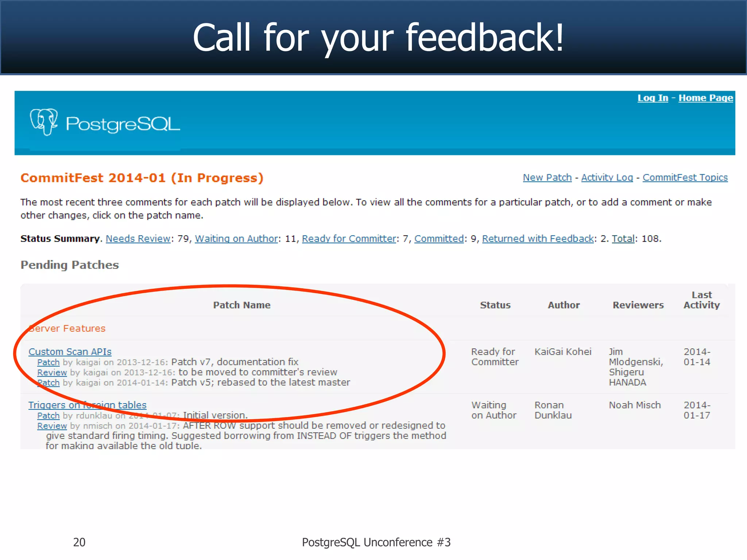Click the Last Activity column header
Screen dimensions: 747x560
pyautogui.click(x=701, y=300)
